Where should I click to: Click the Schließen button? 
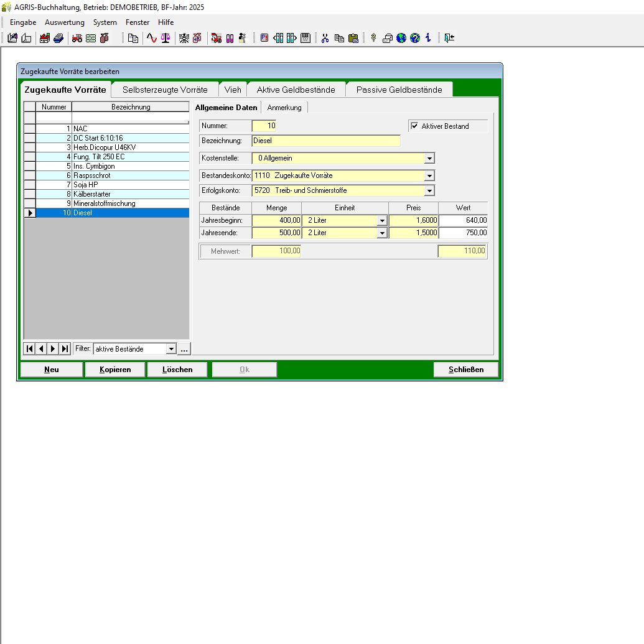point(466,370)
